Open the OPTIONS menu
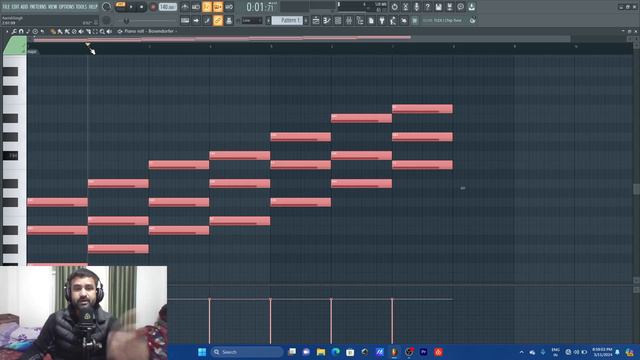 pos(67,7)
